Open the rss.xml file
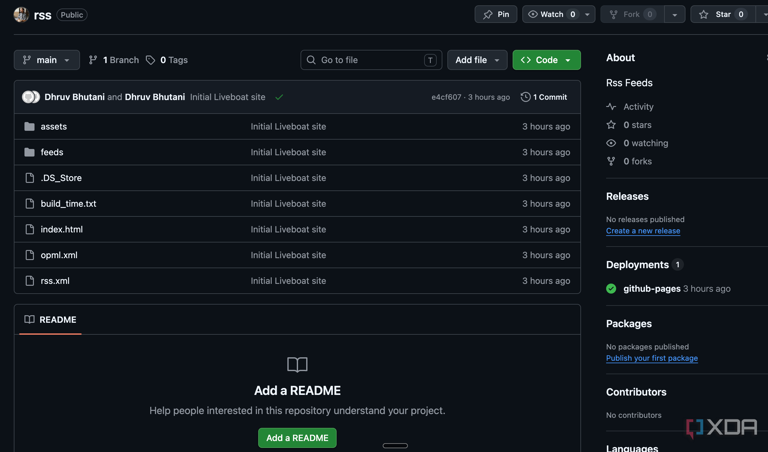The image size is (768, 452). point(55,281)
